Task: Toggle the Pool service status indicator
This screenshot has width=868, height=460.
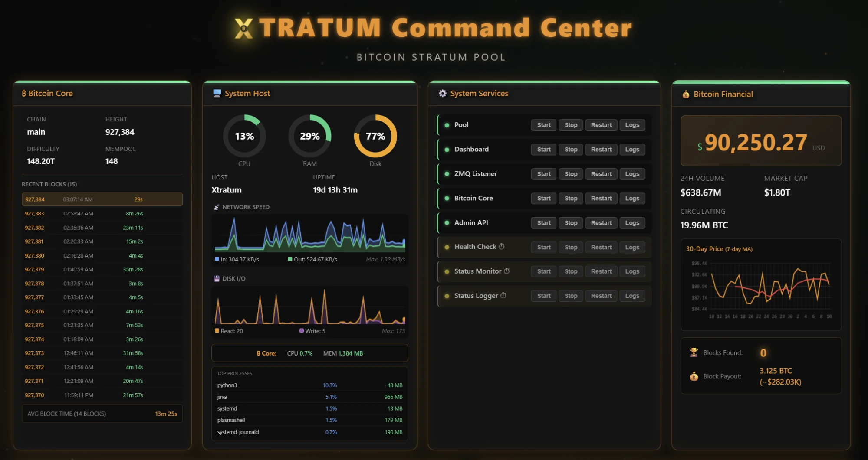Action: click(447, 125)
